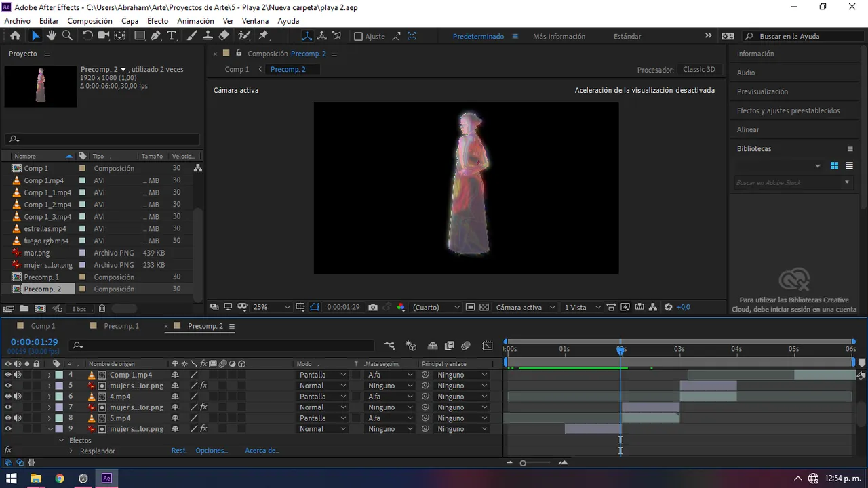Click the timeline zoom slider handle
This screenshot has height=488, width=868.
coord(523,463)
